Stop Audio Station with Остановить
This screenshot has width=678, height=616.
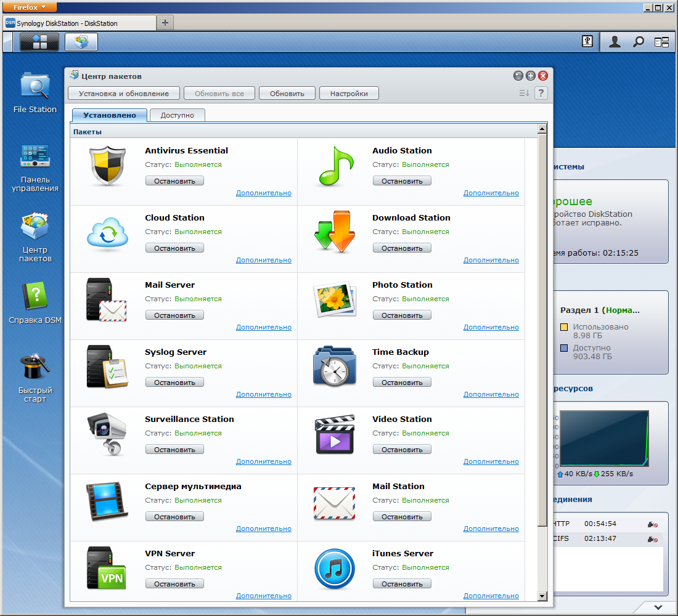tap(402, 181)
